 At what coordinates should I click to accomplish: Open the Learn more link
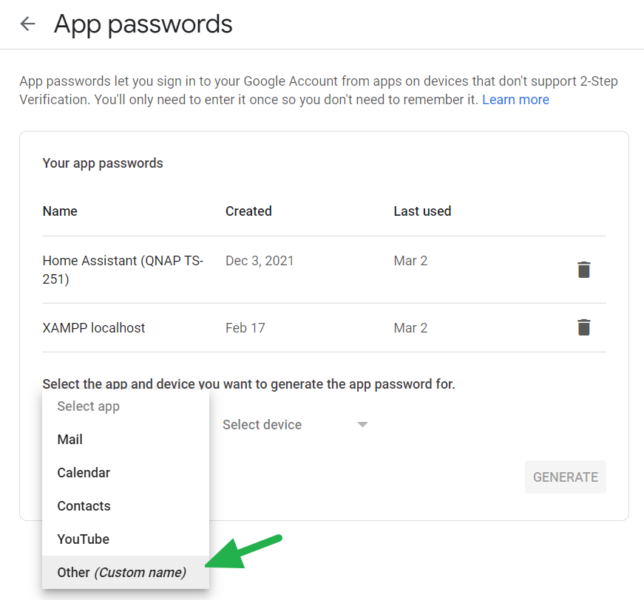tap(515, 100)
